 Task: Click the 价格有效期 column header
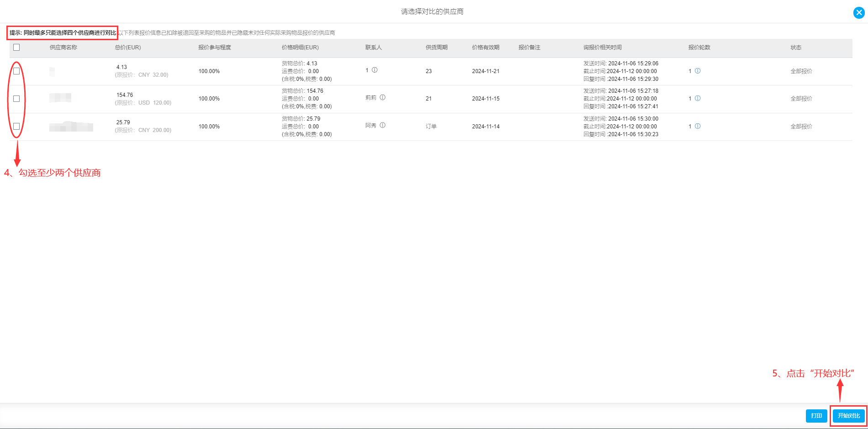tap(486, 48)
